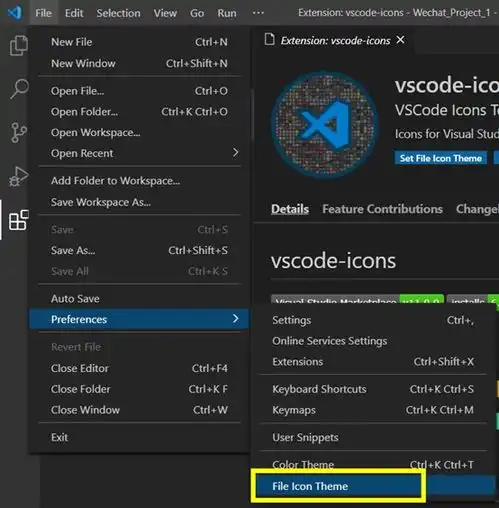Open the File menu
Screen dimensions: 499x508
(x=43, y=13)
